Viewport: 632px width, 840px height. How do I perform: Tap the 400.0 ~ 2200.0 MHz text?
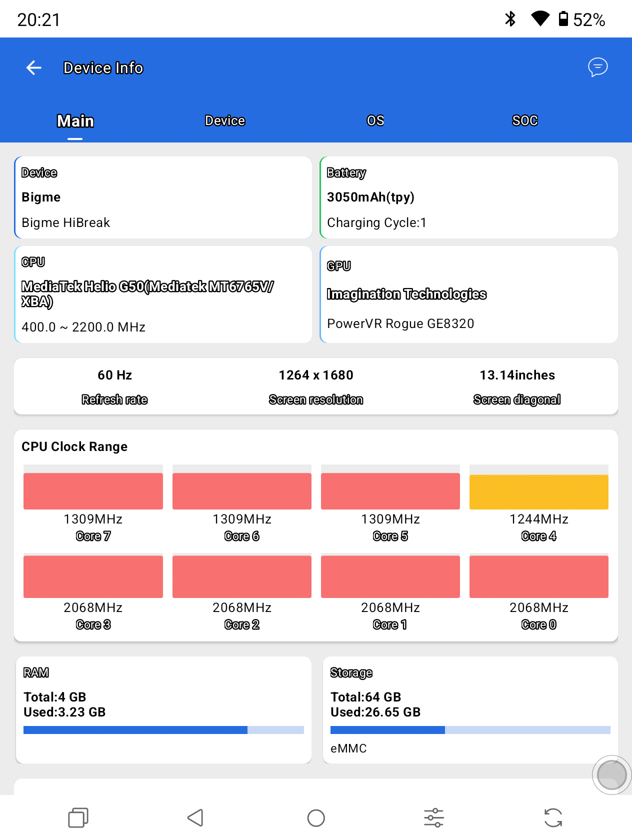click(83, 327)
